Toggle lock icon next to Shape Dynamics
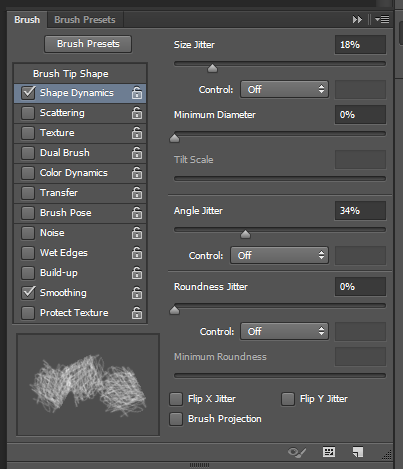The width and height of the screenshot is (403, 469). coord(137,93)
